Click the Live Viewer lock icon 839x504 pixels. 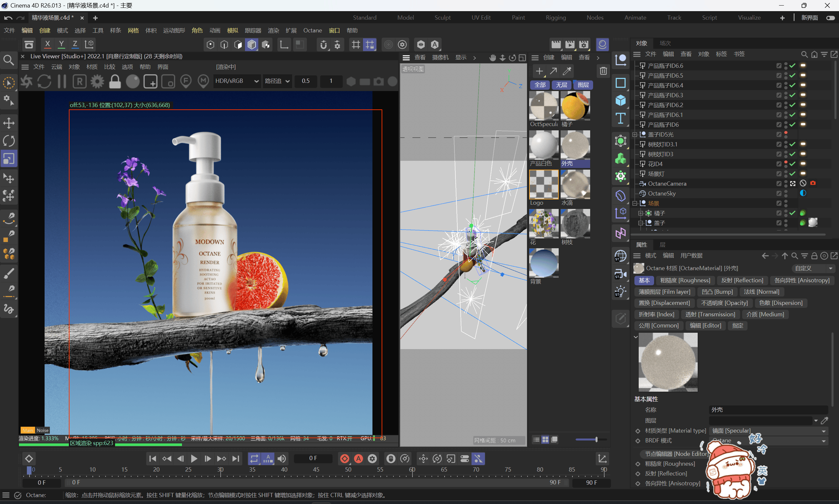pos(115,82)
